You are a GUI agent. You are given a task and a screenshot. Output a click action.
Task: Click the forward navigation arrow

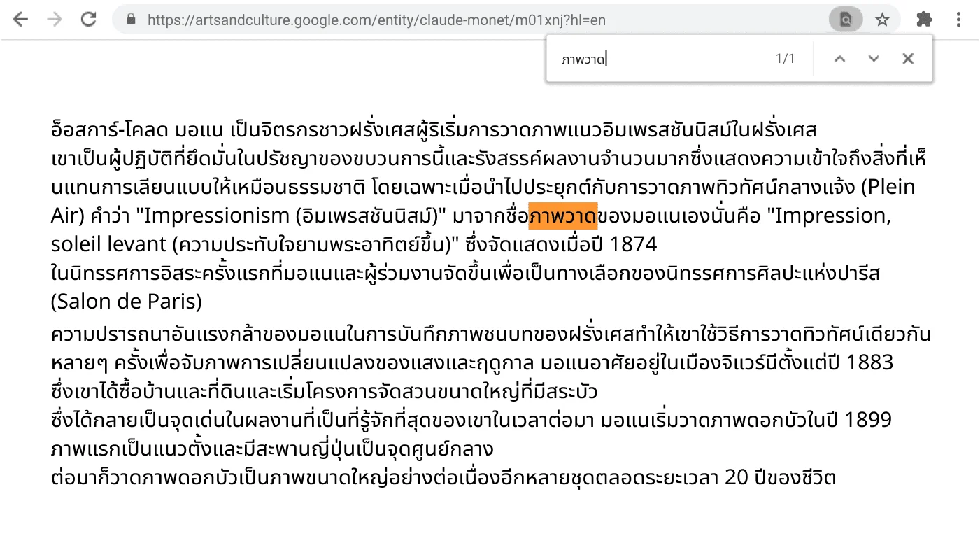pos(54,19)
